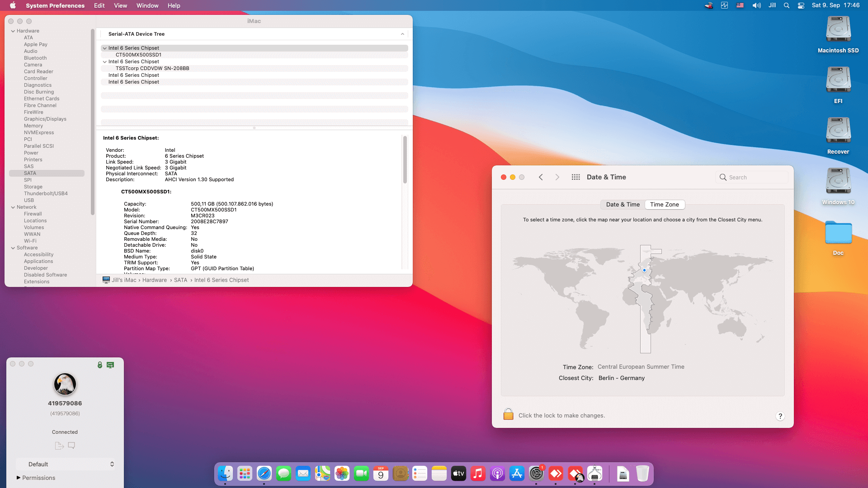
Task: Open Podcasts from the Dock
Action: [497, 474]
